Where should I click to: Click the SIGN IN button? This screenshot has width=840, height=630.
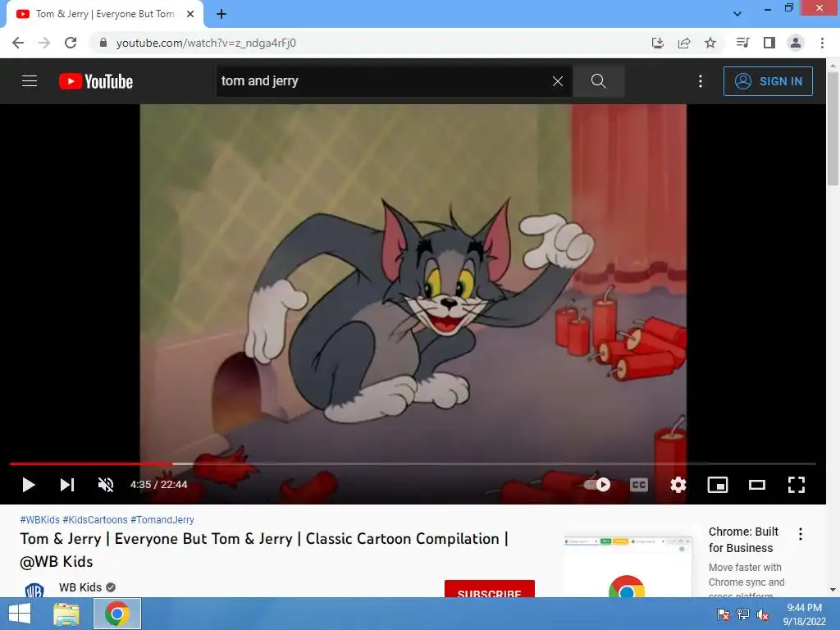(768, 81)
